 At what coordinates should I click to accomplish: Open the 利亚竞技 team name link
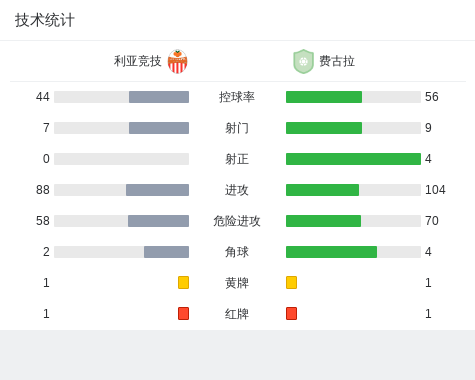click(x=137, y=61)
